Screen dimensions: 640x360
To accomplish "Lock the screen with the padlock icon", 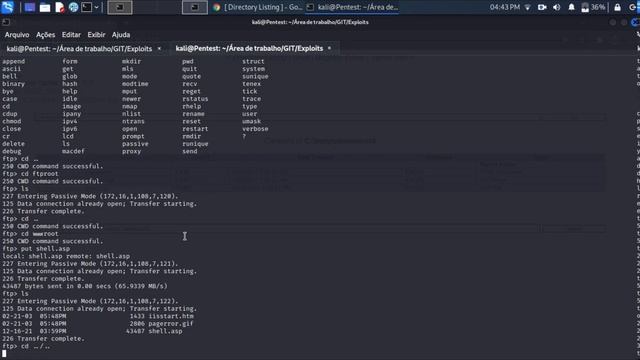I will (618, 7).
